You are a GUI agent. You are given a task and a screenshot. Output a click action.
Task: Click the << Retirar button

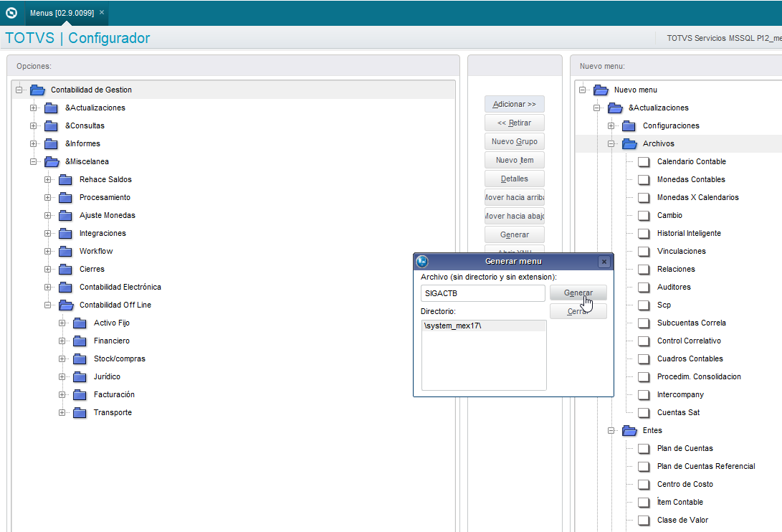pyautogui.click(x=514, y=123)
